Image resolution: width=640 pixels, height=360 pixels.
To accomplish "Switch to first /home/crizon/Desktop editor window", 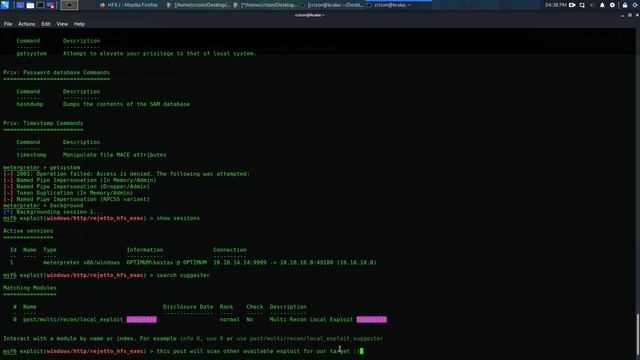I will tap(198, 5).
